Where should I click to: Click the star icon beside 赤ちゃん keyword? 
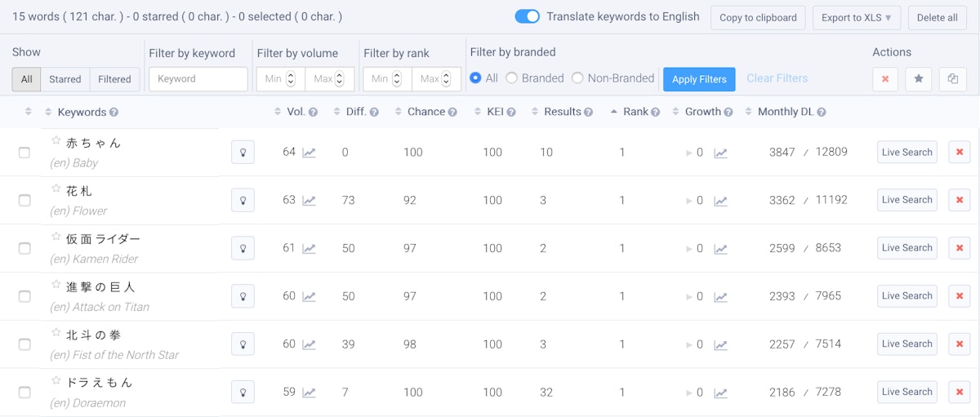click(x=56, y=141)
